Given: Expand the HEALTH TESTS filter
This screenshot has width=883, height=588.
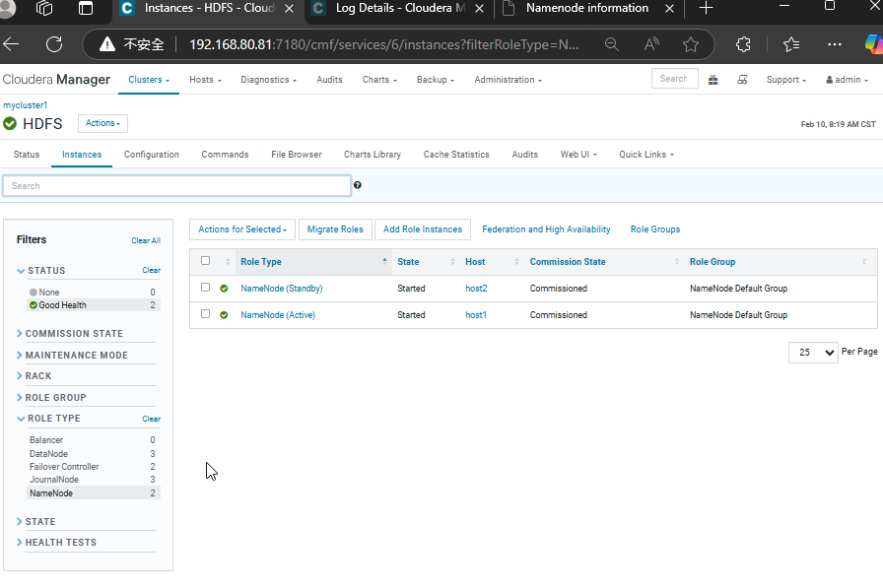Looking at the screenshot, I should click(x=56, y=543).
